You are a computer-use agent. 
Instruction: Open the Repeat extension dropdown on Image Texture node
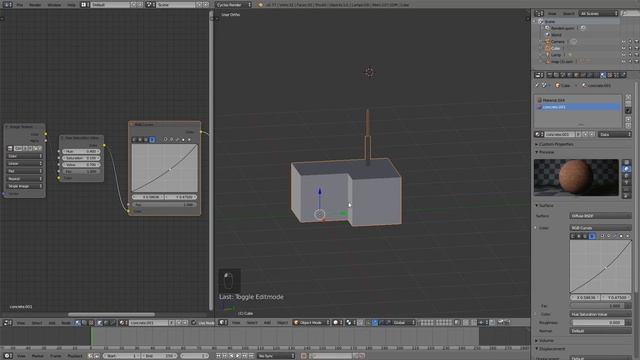[x=24, y=179]
